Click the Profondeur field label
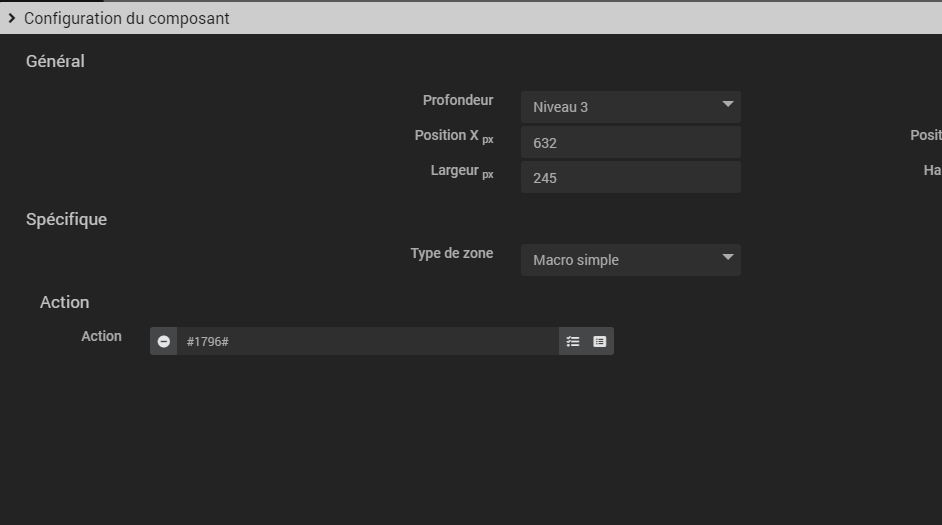Image resolution: width=942 pixels, height=525 pixels. [457, 100]
